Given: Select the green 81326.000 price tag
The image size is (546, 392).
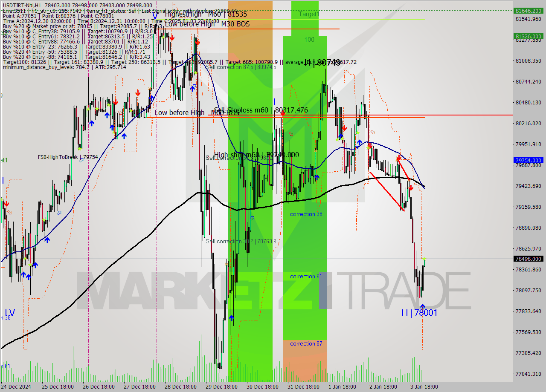Looking at the screenshot, I should (529, 36).
